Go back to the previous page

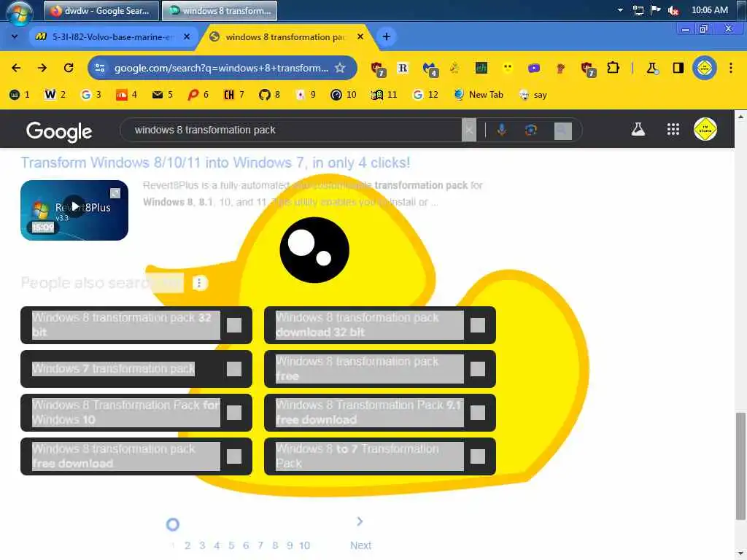pos(16,68)
